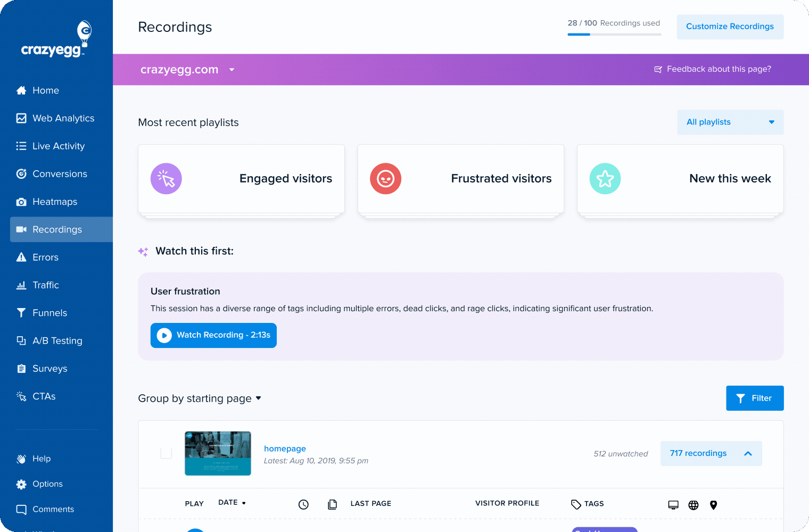Viewport: 809px width, 532px height.
Task: Click Feedback about this page link
Action: (x=713, y=69)
